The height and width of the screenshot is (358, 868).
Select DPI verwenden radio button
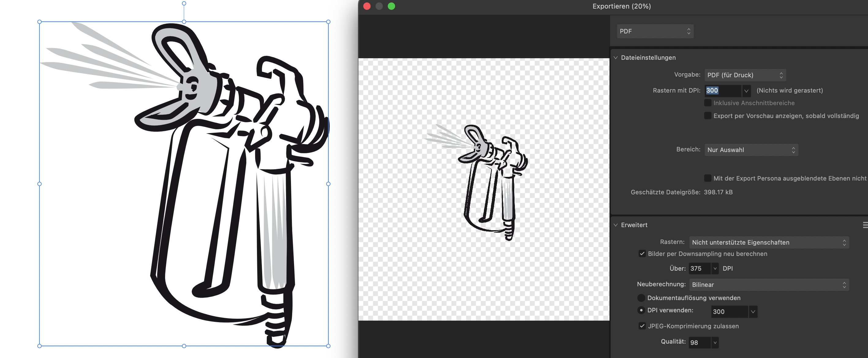tap(641, 310)
